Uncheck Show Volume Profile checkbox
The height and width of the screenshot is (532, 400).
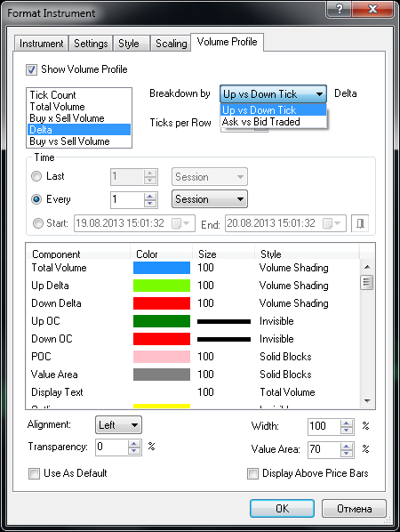31,70
